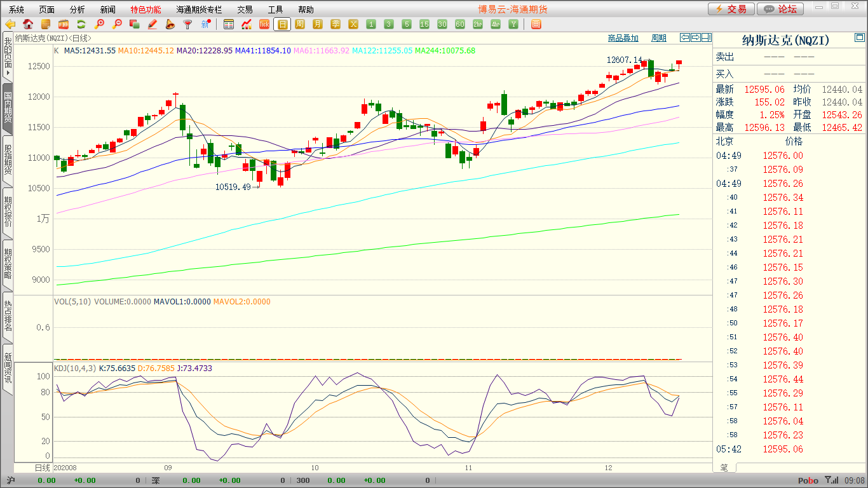
Task: Select the 1 minute period button
Action: click(371, 24)
